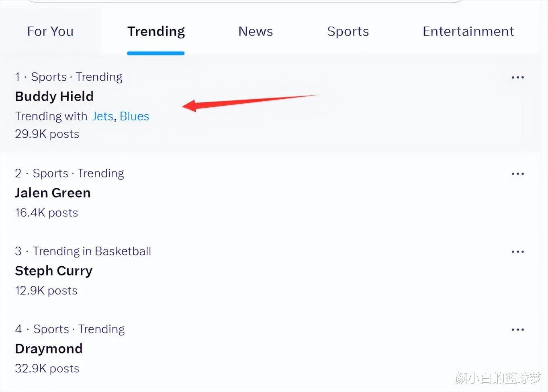Screen dimensions: 548x392
Task: Open the Blues related trend link
Action: (x=135, y=116)
